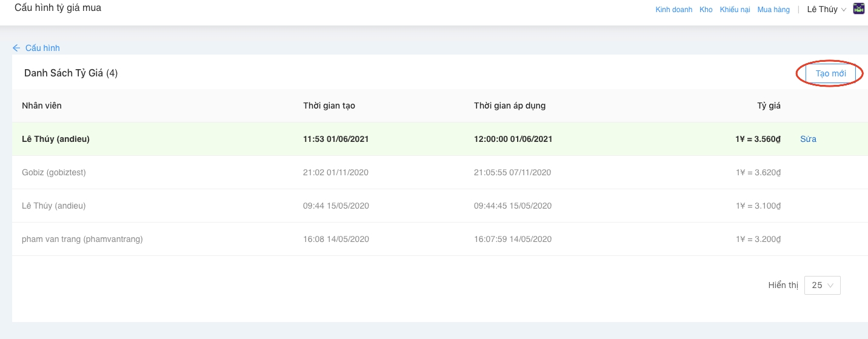Go to the Kho section
The width and height of the screenshot is (868, 339).
(x=706, y=10)
